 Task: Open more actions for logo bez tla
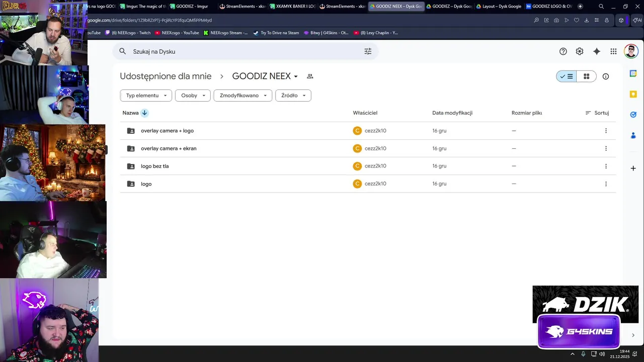pos(606,166)
